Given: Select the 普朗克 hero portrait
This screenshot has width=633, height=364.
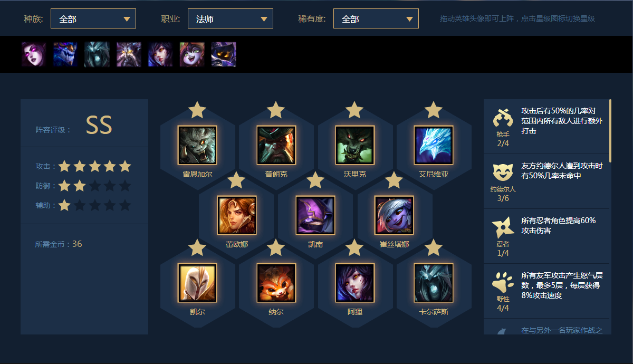Looking at the screenshot, I should (276, 145).
